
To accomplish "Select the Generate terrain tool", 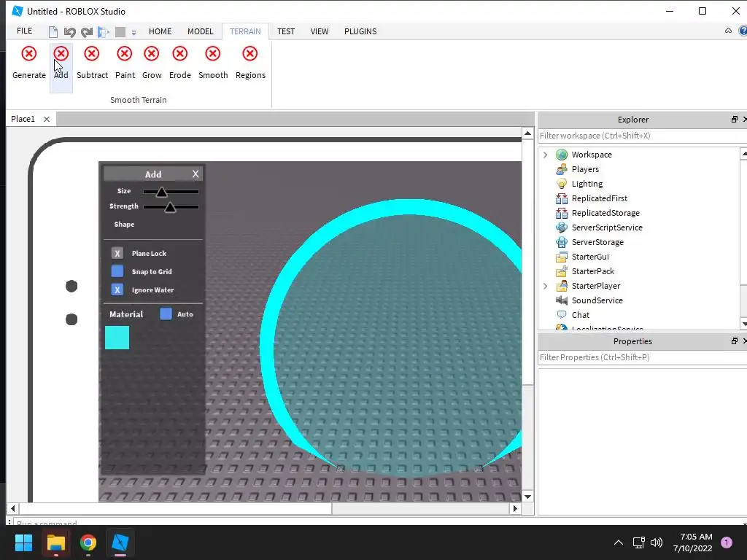I will [x=29, y=63].
